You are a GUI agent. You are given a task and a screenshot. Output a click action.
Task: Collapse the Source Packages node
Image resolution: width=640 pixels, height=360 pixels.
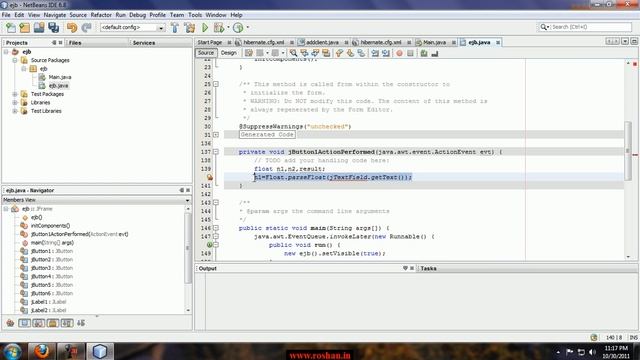[x=15, y=60]
